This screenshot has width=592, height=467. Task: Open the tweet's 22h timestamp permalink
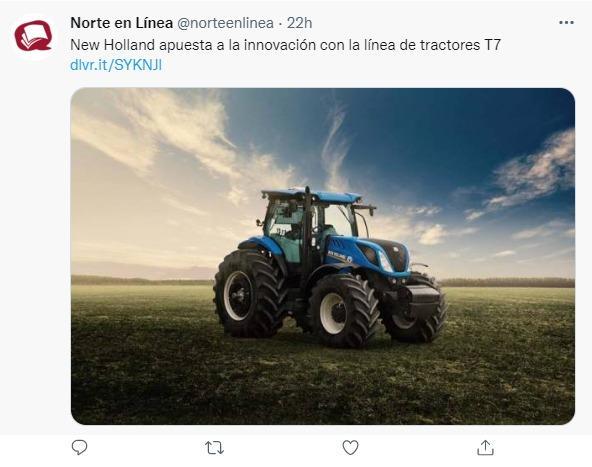[299, 23]
